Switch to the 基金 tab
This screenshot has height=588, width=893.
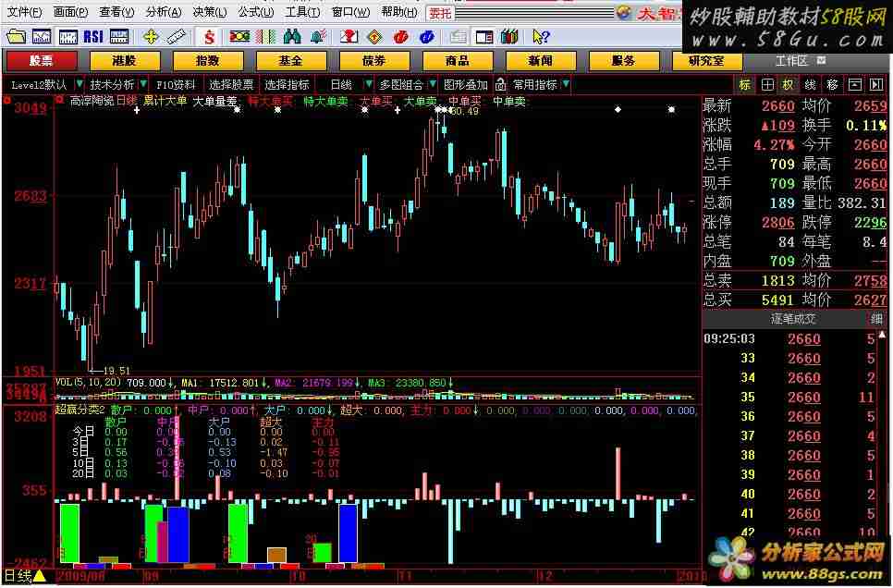tap(291, 60)
